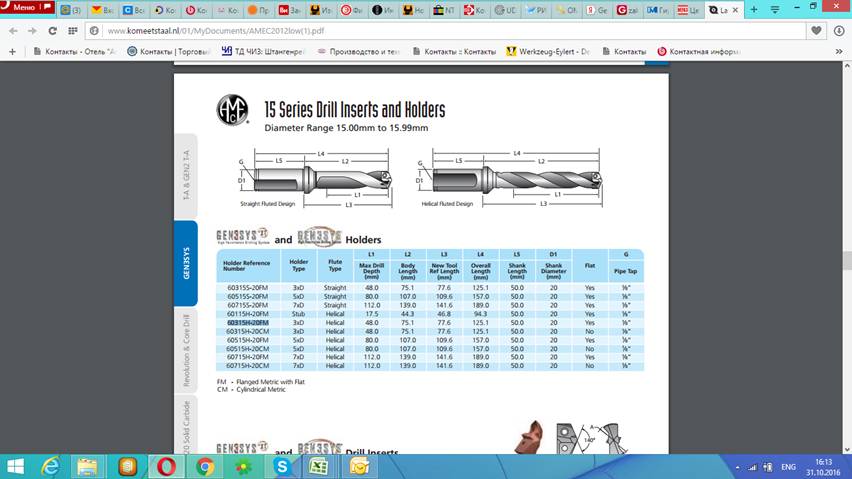Open Outlook from taskbar
This screenshot has width=852, height=479.
coord(359,467)
